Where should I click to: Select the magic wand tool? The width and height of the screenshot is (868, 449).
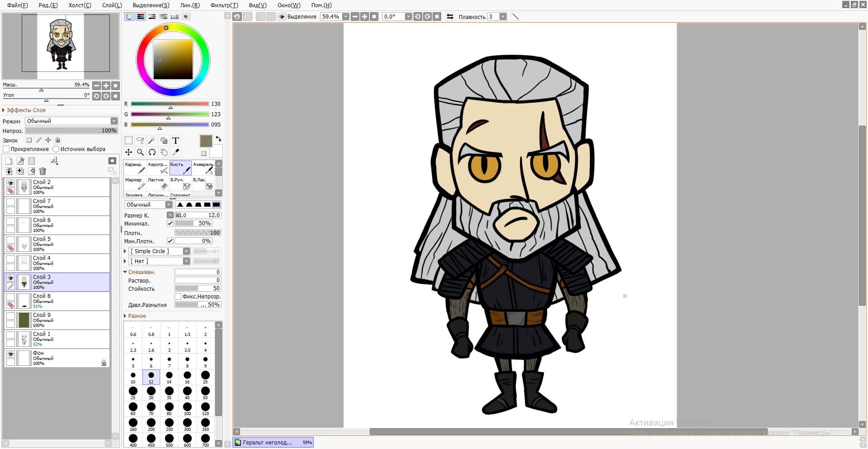click(x=152, y=141)
